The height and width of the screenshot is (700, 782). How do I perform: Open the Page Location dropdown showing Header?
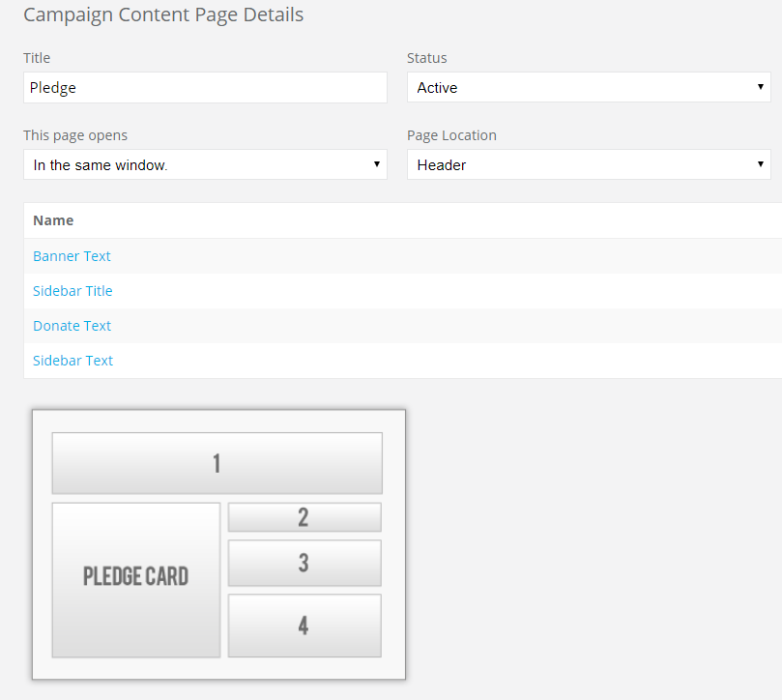pos(589,164)
